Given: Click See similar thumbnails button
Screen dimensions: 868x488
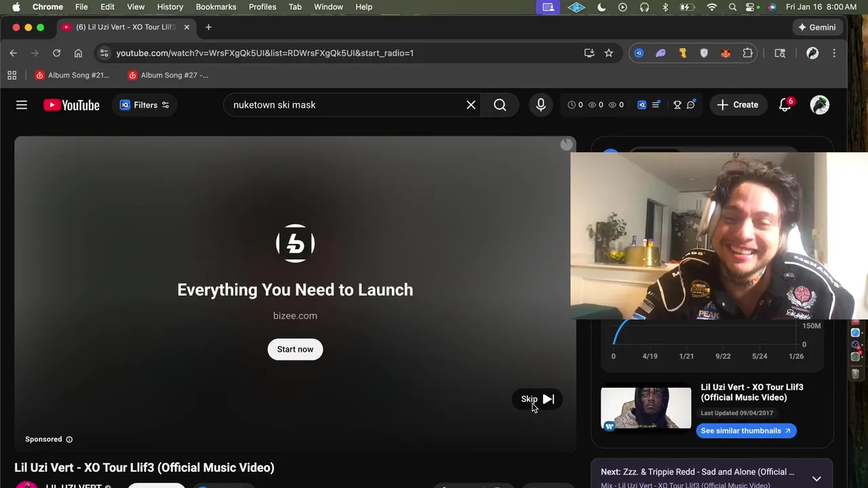Looking at the screenshot, I should coord(746,430).
